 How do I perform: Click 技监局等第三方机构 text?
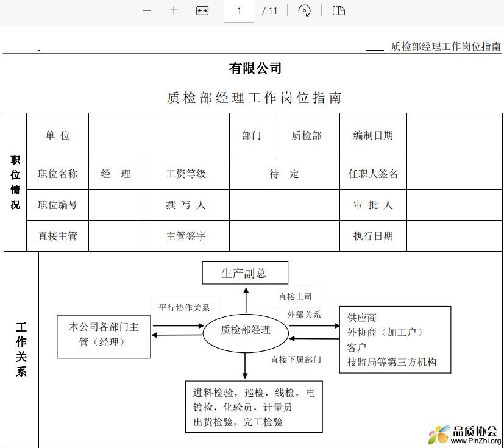click(392, 362)
